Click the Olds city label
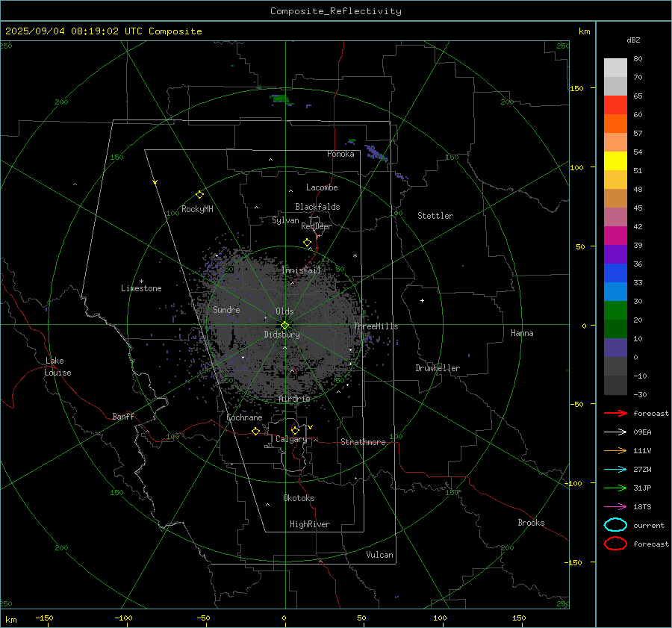Image resolution: width=672 pixels, height=628 pixels. 284,311
